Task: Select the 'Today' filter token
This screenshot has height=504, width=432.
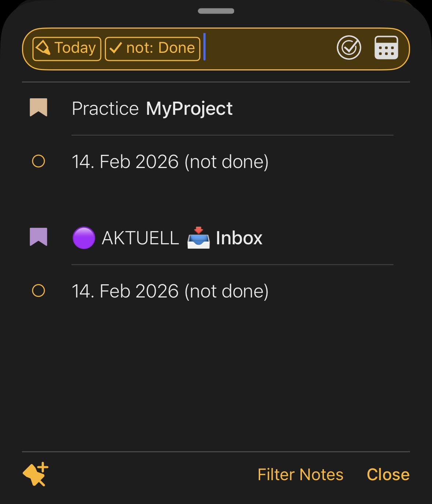Action: pos(67,48)
